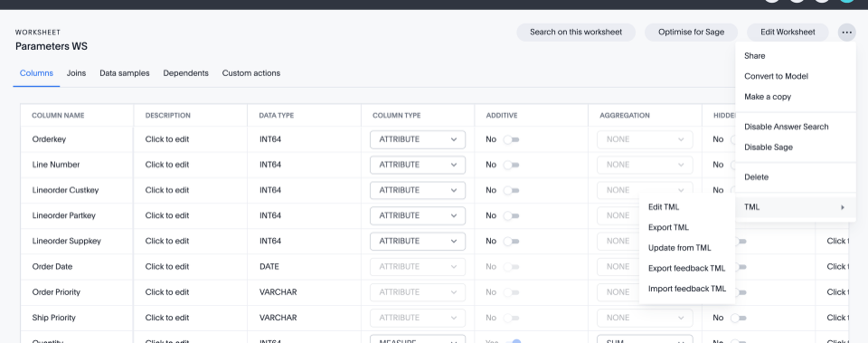Toggle Additive switch for Orderkey
The height and width of the screenshot is (343, 868).
[x=511, y=139]
